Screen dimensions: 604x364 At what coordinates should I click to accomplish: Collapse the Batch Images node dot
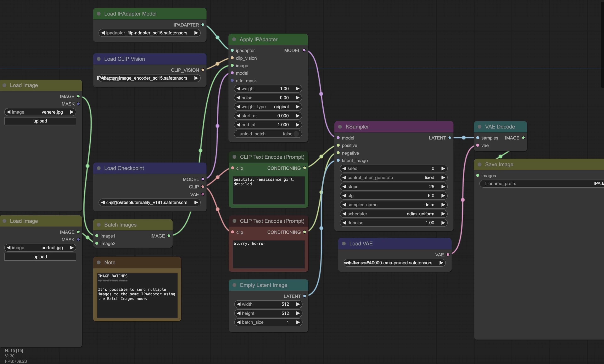(99, 225)
